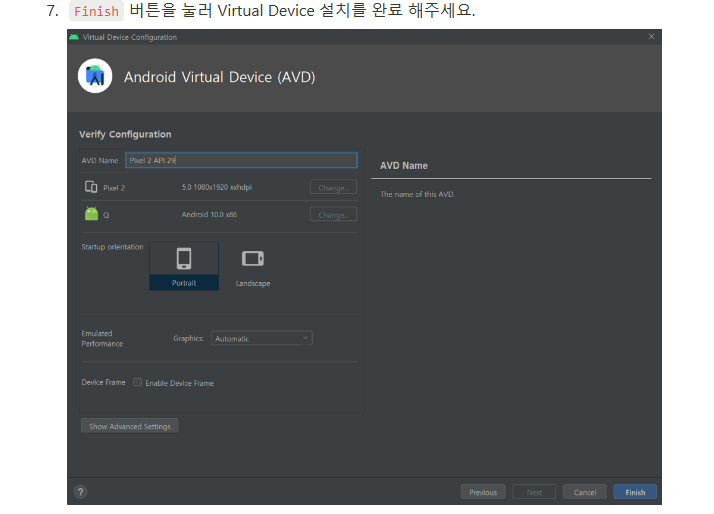Click the red 'Finish' code label above the dialog

pyautogui.click(x=96, y=11)
